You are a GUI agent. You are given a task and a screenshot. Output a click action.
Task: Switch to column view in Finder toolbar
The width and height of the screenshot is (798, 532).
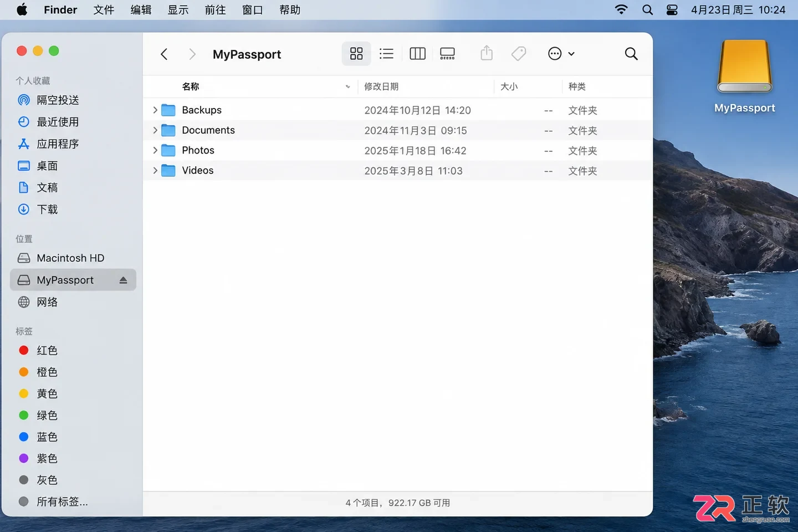coord(417,54)
